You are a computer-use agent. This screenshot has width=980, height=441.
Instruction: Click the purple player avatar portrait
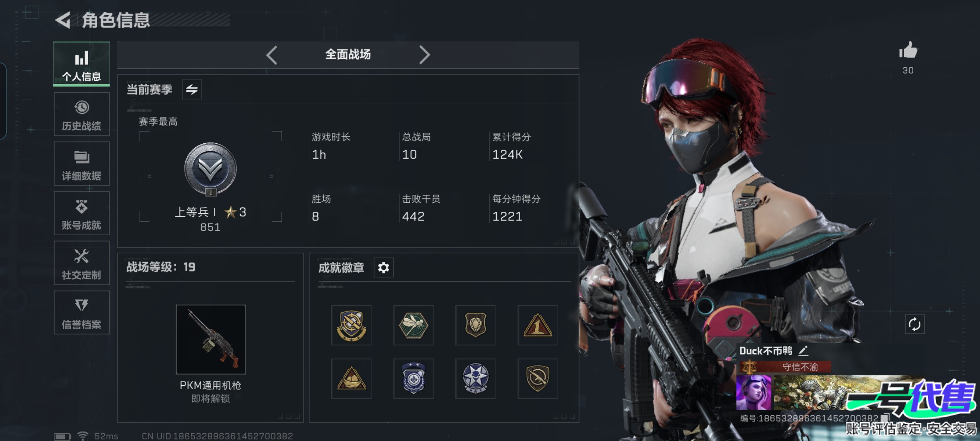754,393
